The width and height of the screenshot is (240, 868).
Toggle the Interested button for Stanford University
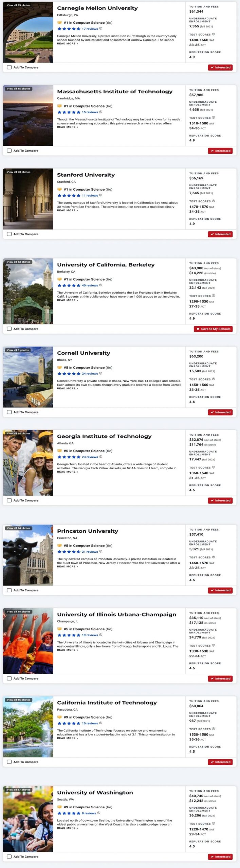[220, 234]
